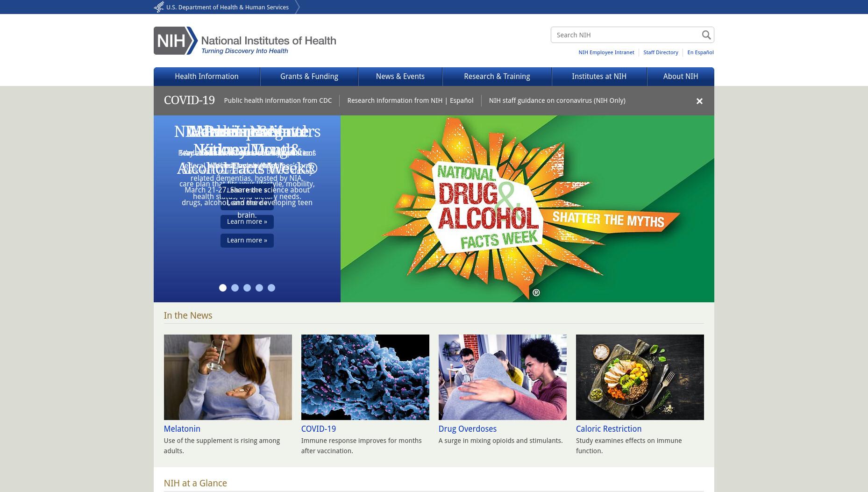The height and width of the screenshot is (492, 868).
Task: Click the bottom Learn more button
Action: coord(247,240)
